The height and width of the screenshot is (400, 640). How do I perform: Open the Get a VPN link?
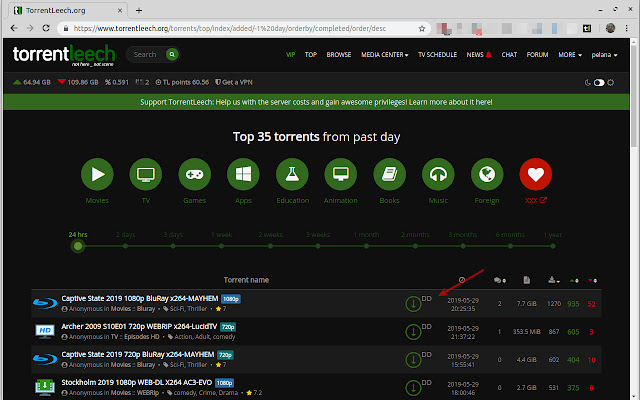click(234, 82)
